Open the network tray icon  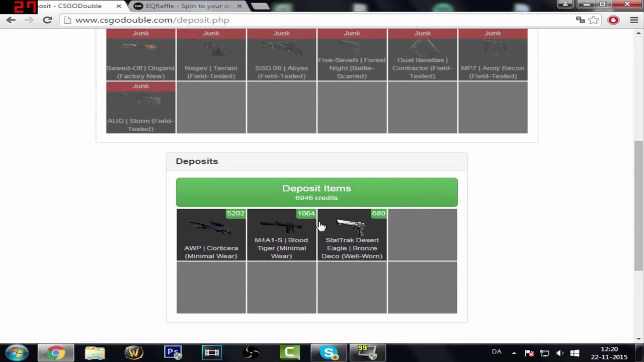tap(544, 353)
